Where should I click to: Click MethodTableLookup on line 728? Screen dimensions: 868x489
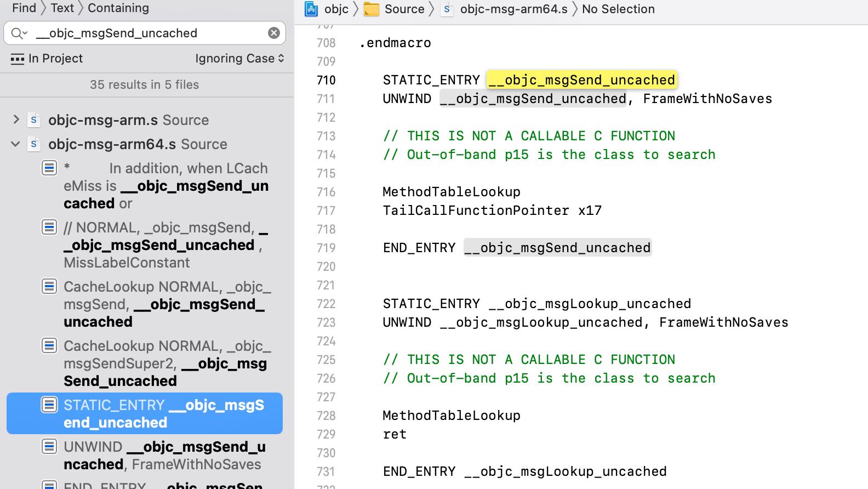click(x=452, y=416)
